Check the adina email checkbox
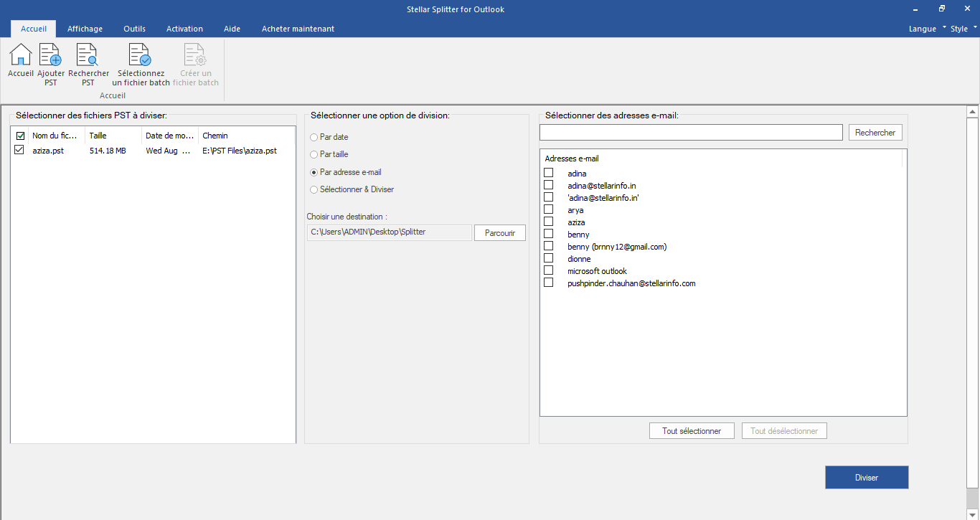The image size is (980, 520). point(549,173)
